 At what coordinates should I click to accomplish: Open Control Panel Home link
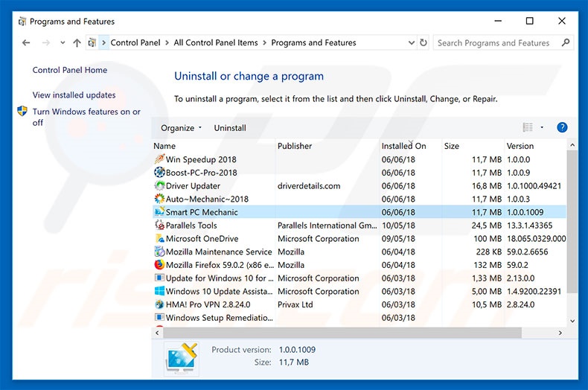70,70
